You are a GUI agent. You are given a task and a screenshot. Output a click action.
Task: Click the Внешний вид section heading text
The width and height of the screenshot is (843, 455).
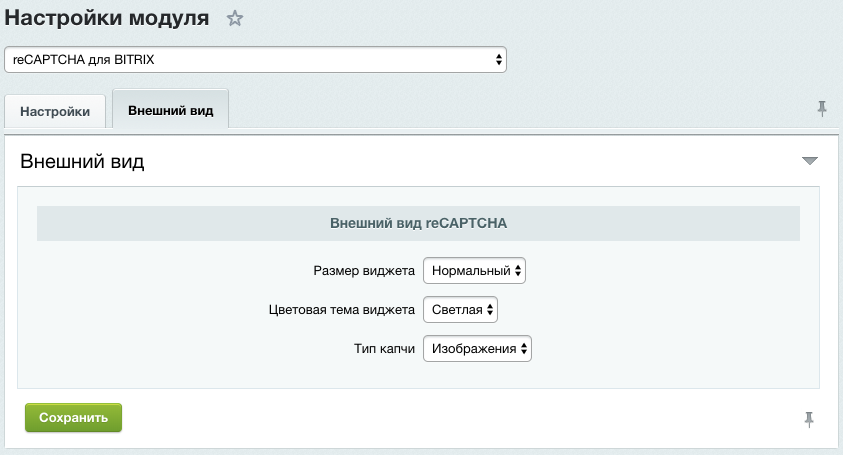(x=82, y=162)
